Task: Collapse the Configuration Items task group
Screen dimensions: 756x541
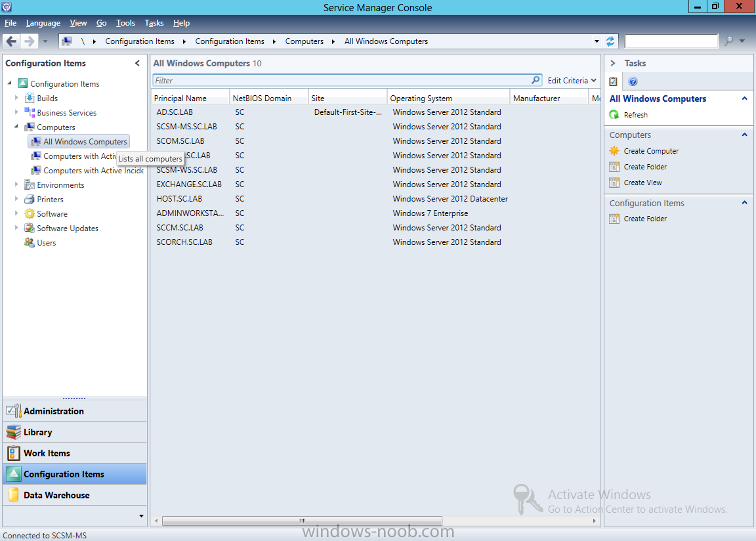Action: [744, 202]
